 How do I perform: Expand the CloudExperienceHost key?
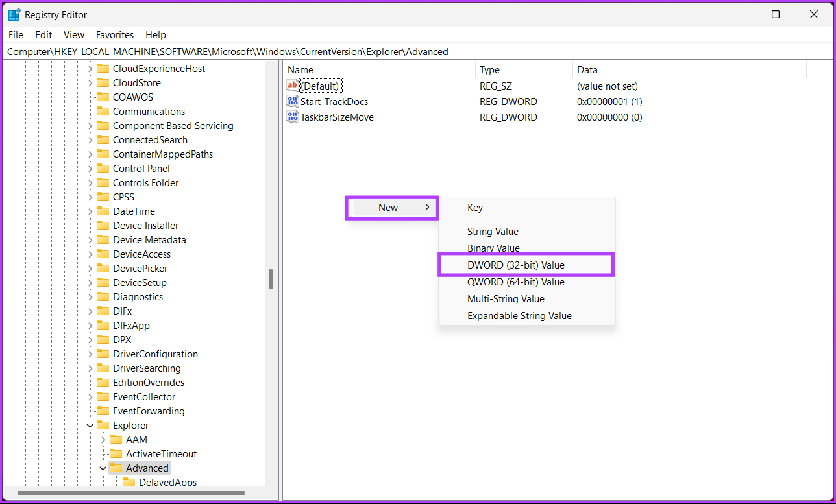point(90,69)
